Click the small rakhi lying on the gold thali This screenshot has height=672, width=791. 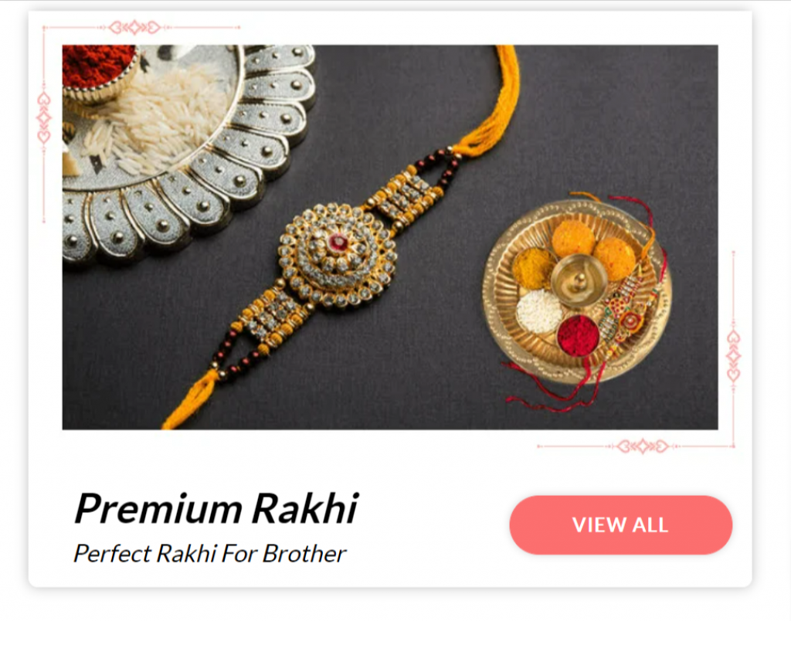(630, 313)
